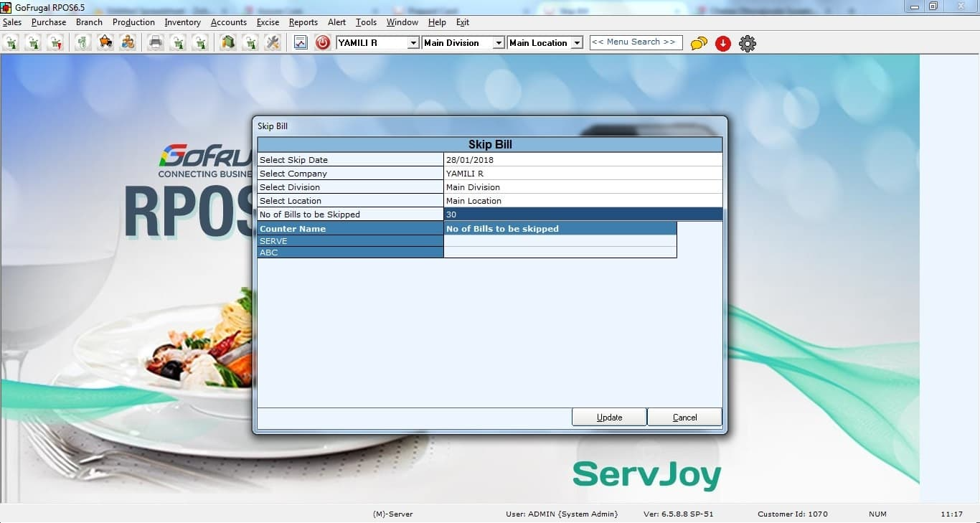Open the Inventory menu
This screenshot has height=523, width=980.
pyautogui.click(x=182, y=22)
